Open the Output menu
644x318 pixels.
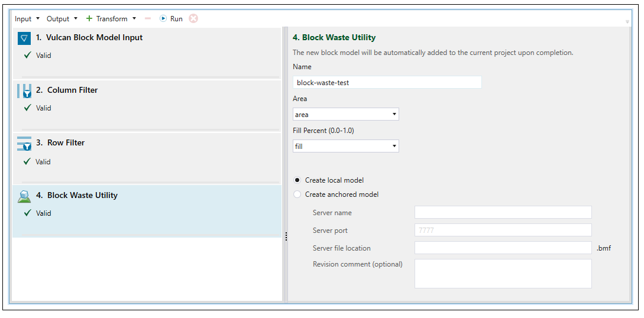coord(62,19)
